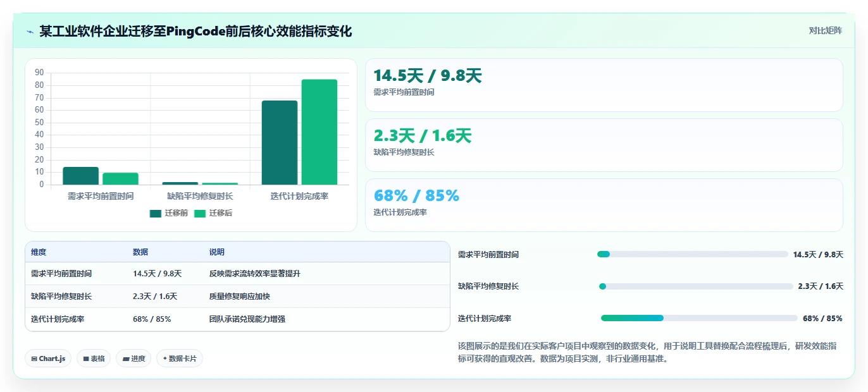Click the 说明 column header
Screen dimensions: 868x392
pyautogui.click(x=217, y=252)
